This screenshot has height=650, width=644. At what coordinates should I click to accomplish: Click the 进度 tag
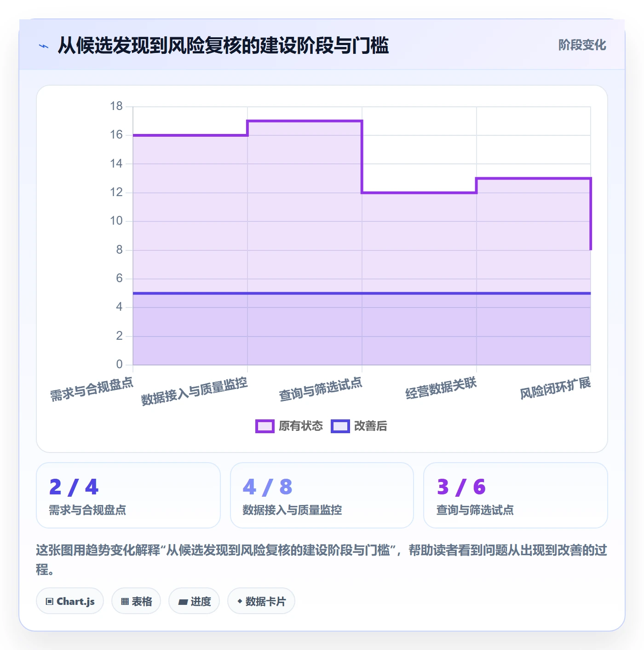pos(194,601)
